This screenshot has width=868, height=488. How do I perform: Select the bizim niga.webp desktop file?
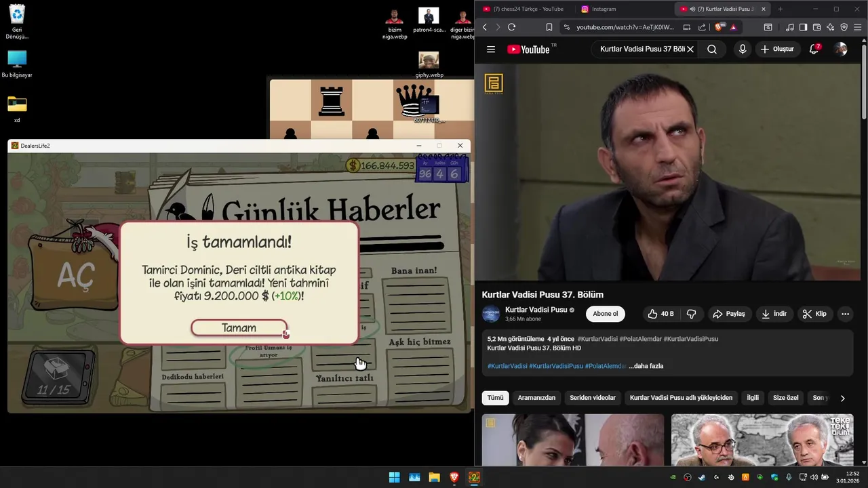(x=395, y=24)
